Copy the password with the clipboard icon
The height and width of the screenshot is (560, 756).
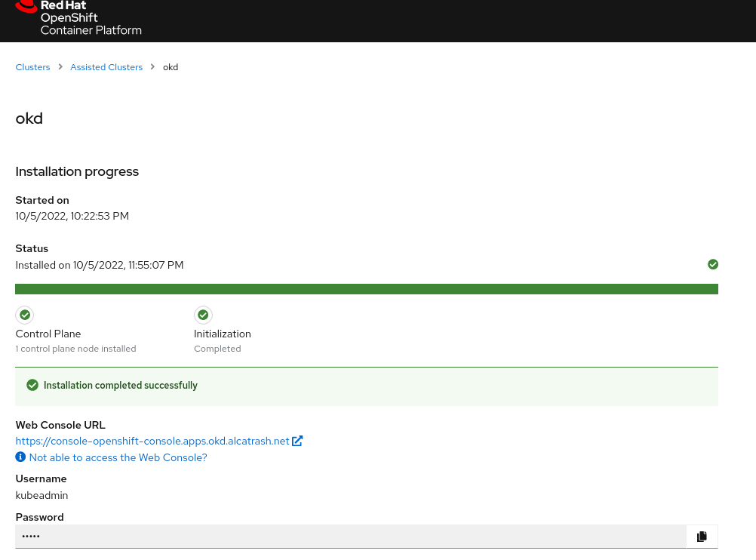click(x=702, y=536)
